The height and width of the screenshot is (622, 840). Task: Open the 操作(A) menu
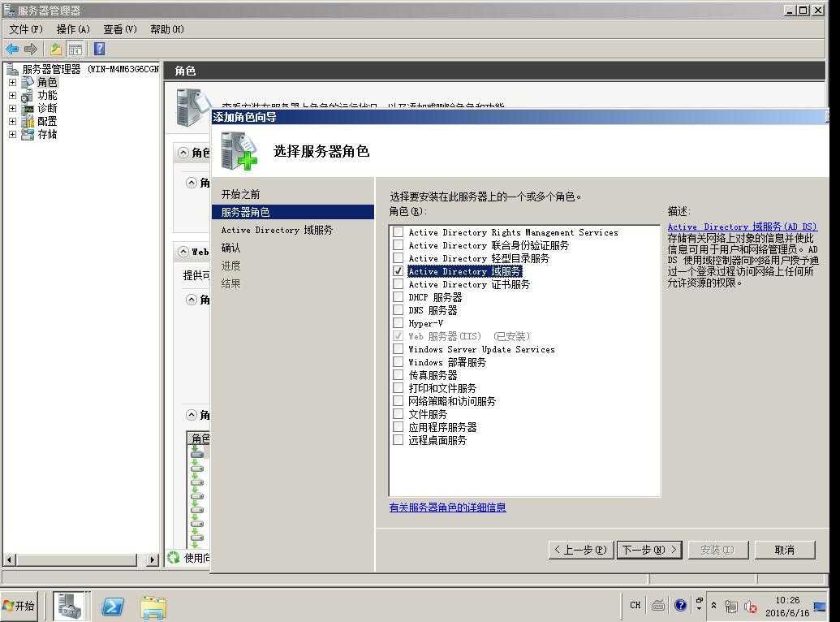73,29
